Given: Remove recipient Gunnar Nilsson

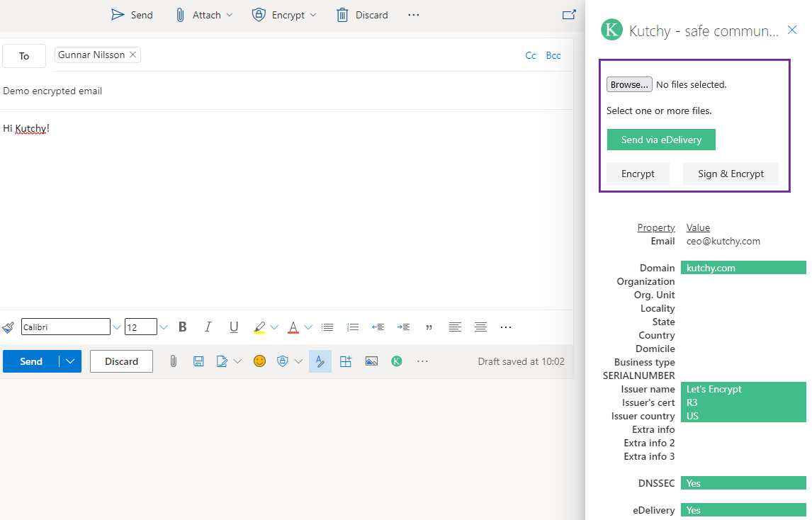Looking at the screenshot, I should coord(133,55).
